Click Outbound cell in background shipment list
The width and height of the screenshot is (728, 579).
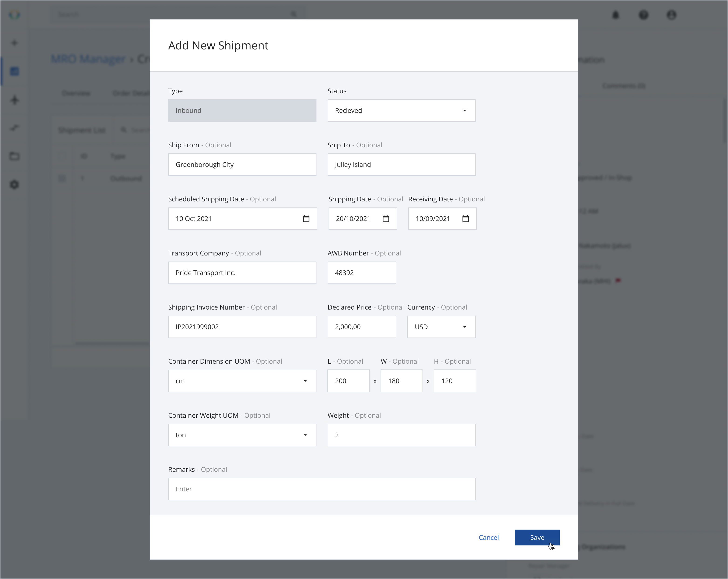click(x=126, y=178)
